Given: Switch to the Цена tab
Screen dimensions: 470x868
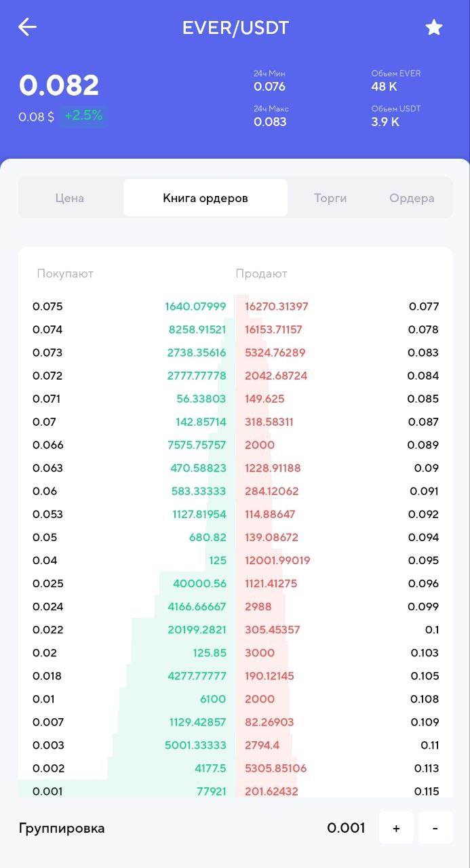Looking at the screenshot, I should [x=70, y=198].
